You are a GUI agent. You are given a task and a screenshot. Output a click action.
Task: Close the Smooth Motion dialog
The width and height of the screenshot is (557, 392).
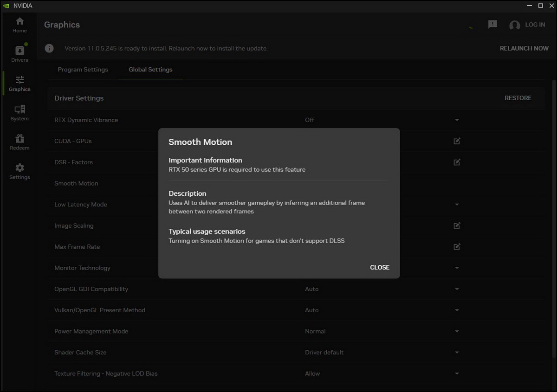380,267
